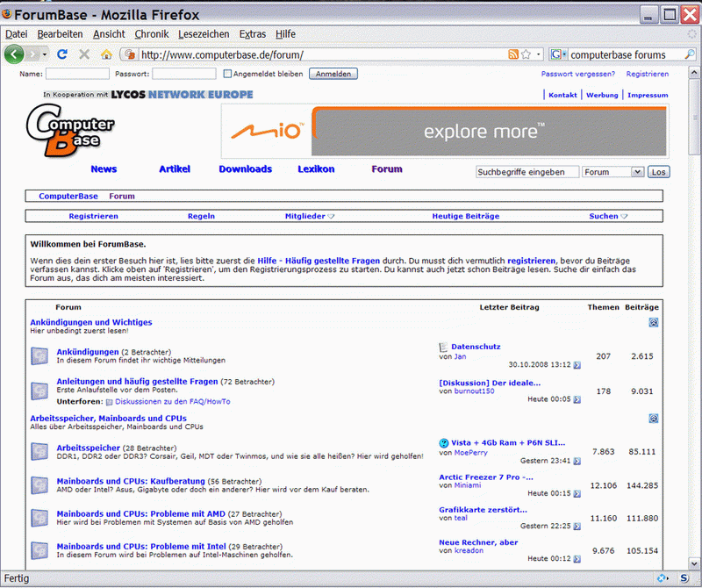Click forum status icon next to Anleitungen
The image size is (702, 588).
point(39,391)
